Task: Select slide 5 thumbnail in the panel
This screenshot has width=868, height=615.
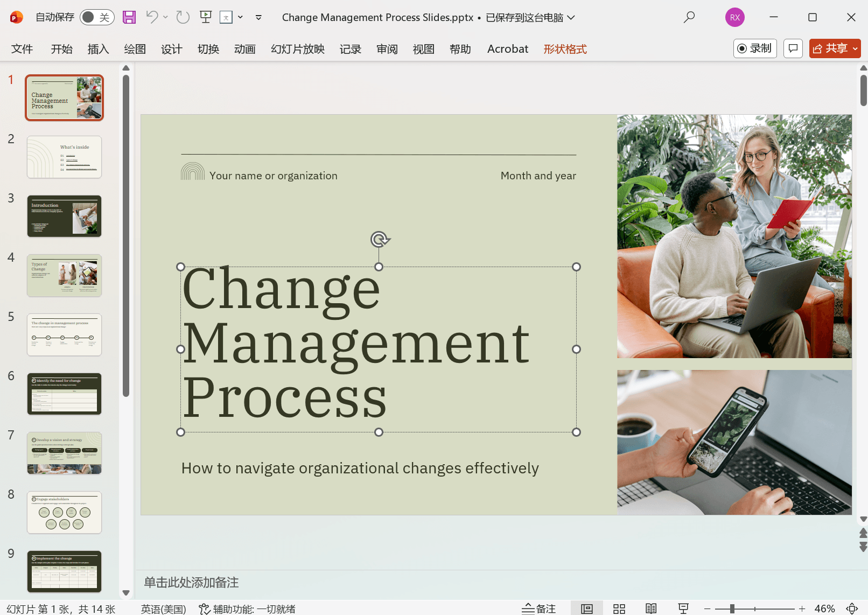Action: 64,334
